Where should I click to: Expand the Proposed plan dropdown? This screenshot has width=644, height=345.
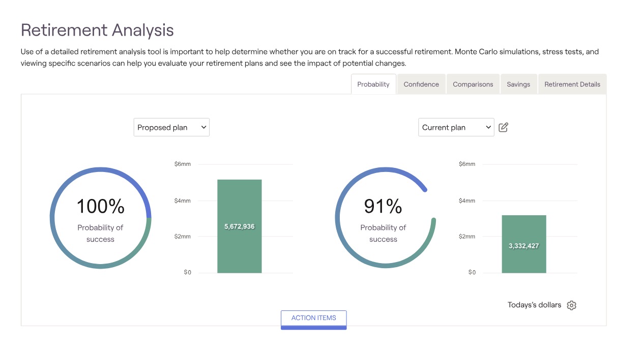171,127
